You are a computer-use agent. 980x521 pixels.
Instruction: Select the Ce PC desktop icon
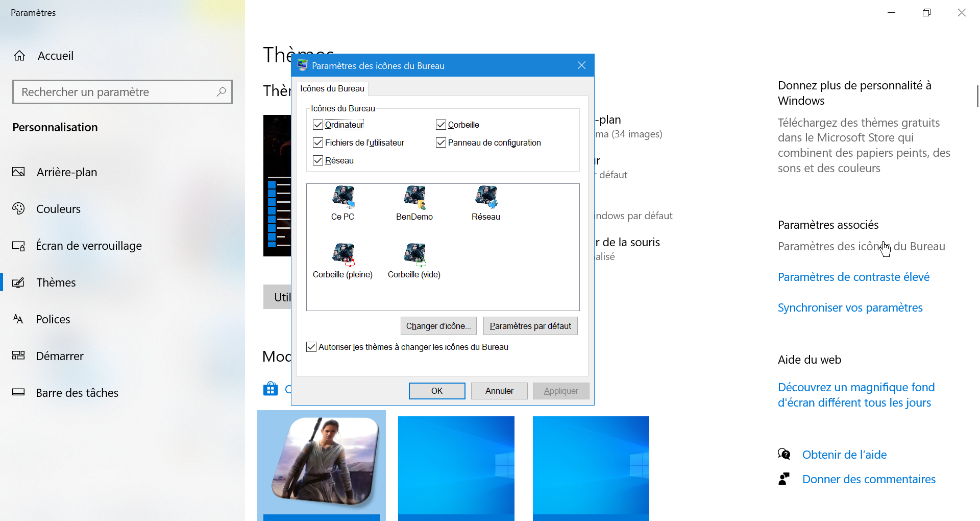342,198
